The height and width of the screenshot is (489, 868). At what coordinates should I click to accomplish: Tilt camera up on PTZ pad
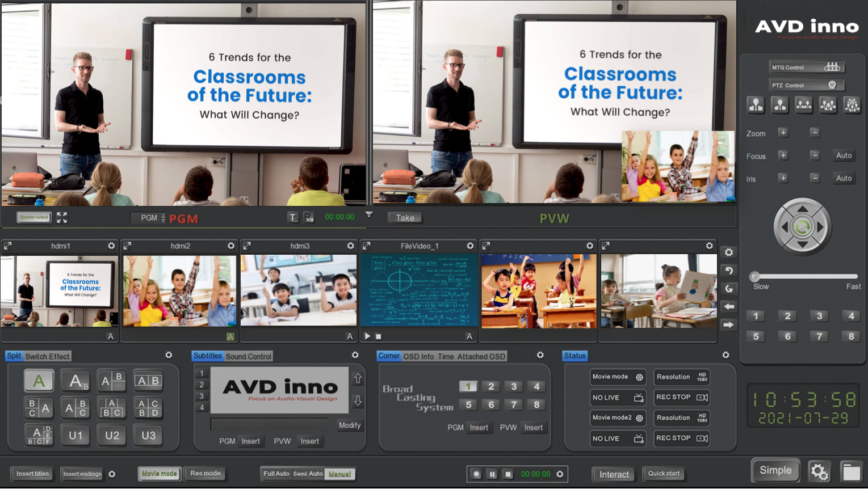[802, 209]
